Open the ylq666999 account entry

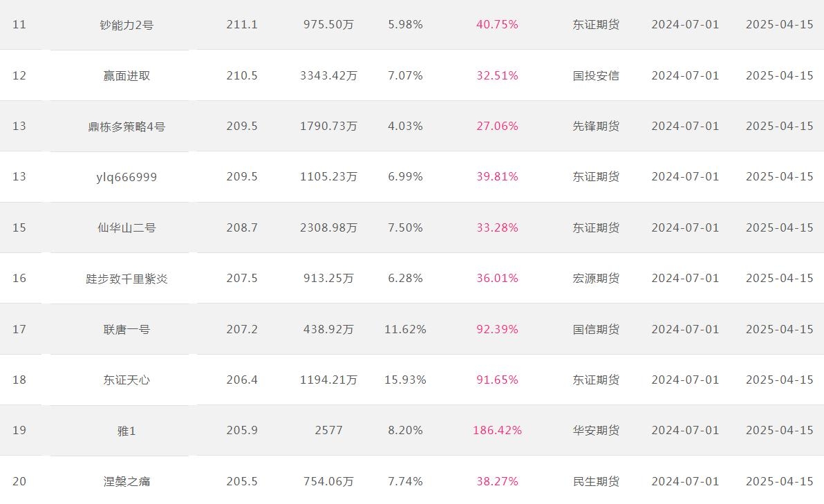click(x=127, y=177)
